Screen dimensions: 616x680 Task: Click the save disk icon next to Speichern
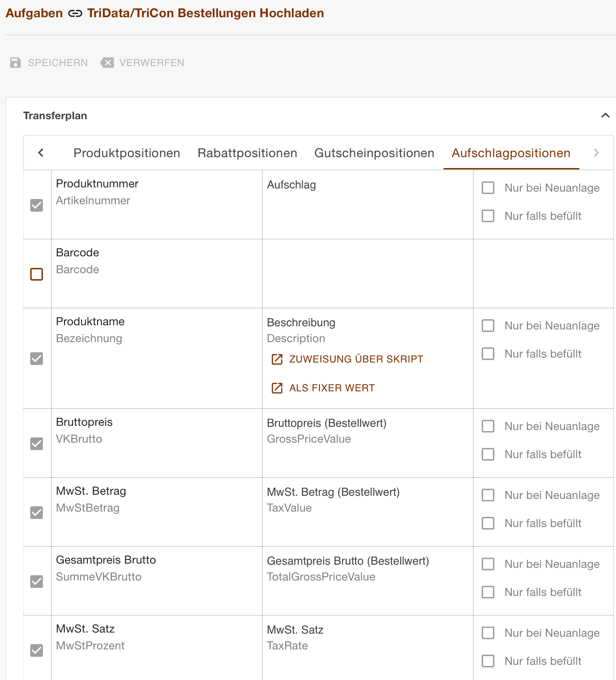pyautogui.click(x=15, y=63)
